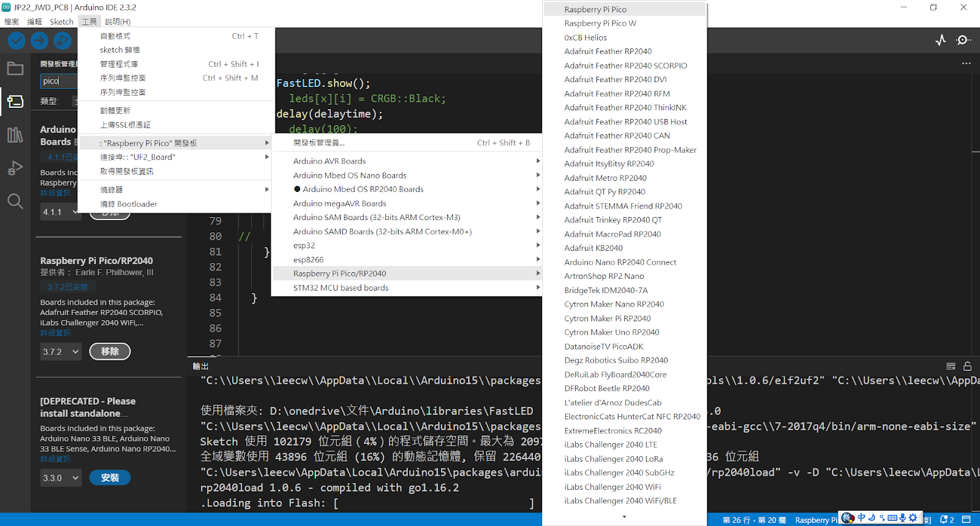Viewport: 980px width, 526px height.
Task: Expand Arduino AVR Boards submenu
Action: point(407,161)
